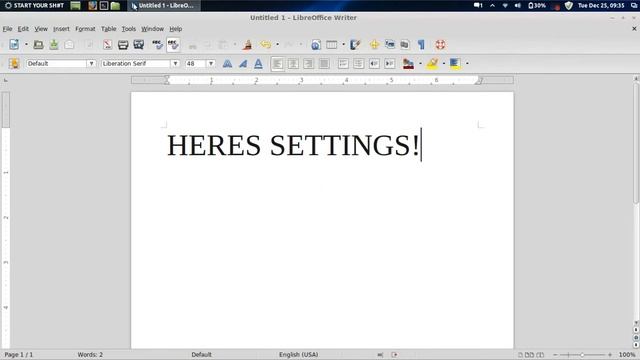640x360 pixels.
Task: Click the New document icon
Action: coord(14,44)
